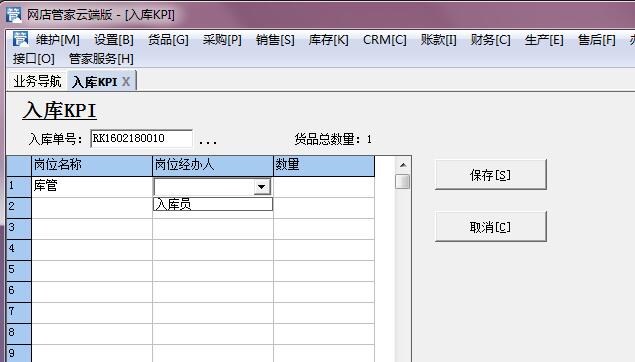Open the 账款[I] menu
The image size is (635, 362).
click(x=438, y=40)
